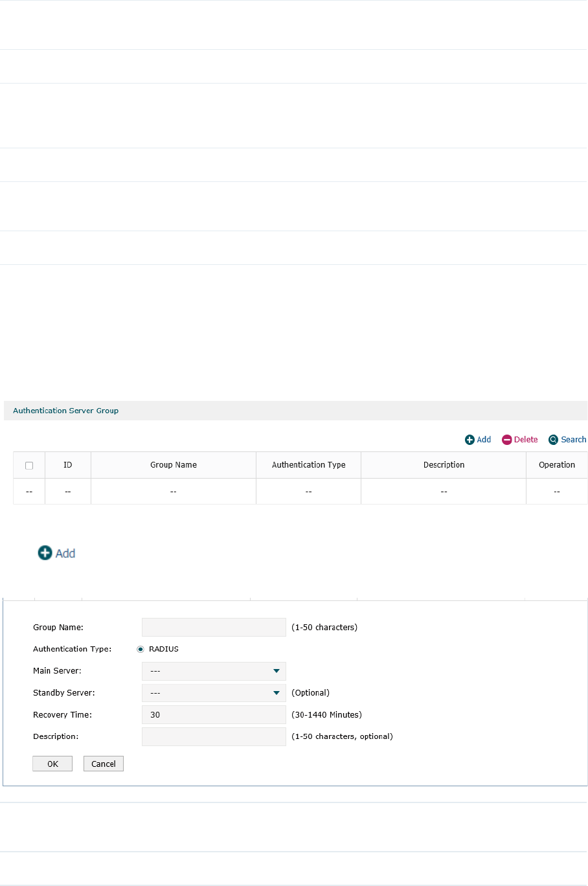Click the Authentication Type column header
The image size is (588, 886).
point(309,465)
